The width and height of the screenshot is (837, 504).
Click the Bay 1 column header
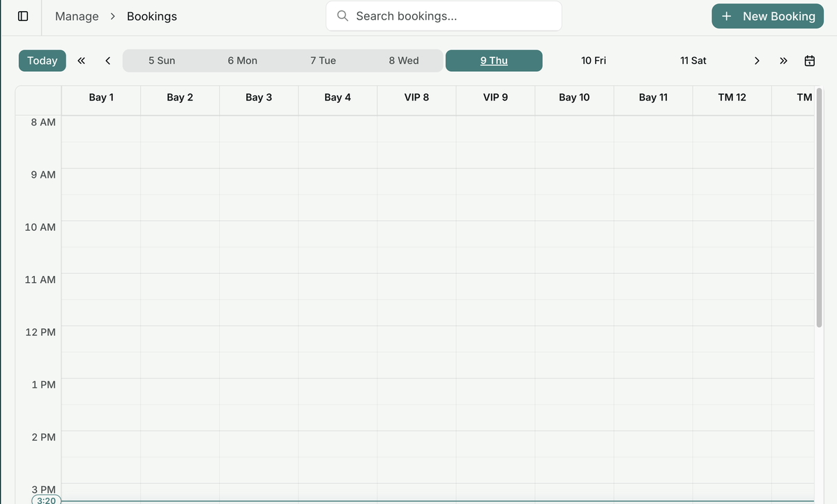[x=101, y=98]
